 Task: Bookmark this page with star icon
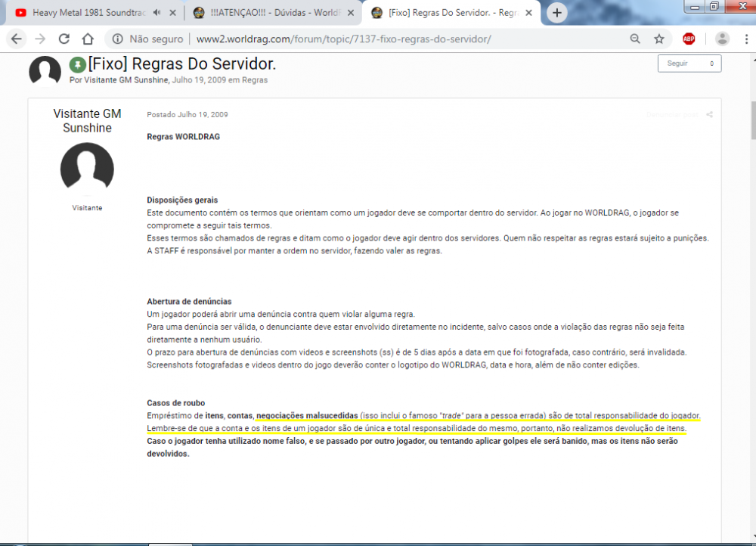pos(659,39)
